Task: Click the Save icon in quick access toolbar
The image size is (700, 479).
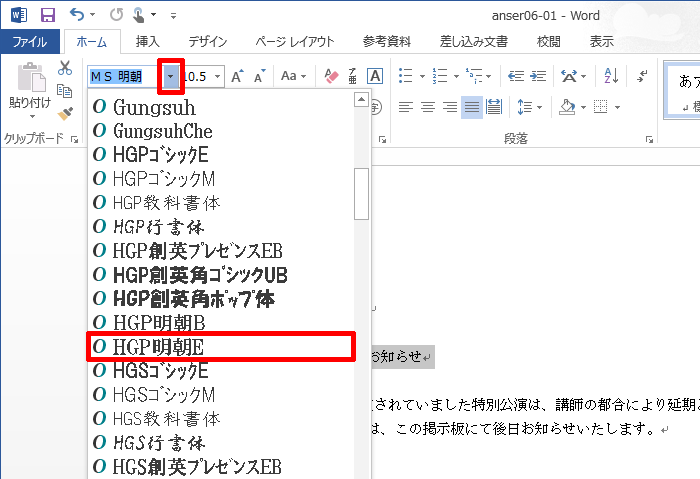Action: click(48, 15)
